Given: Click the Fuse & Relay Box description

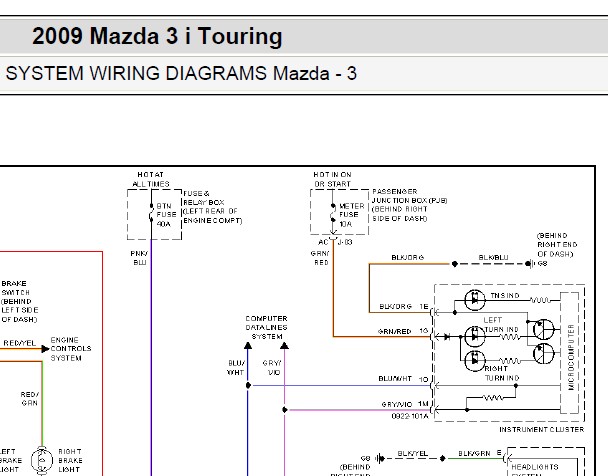Looking at the screenshot, I should (x=212, y=207).
